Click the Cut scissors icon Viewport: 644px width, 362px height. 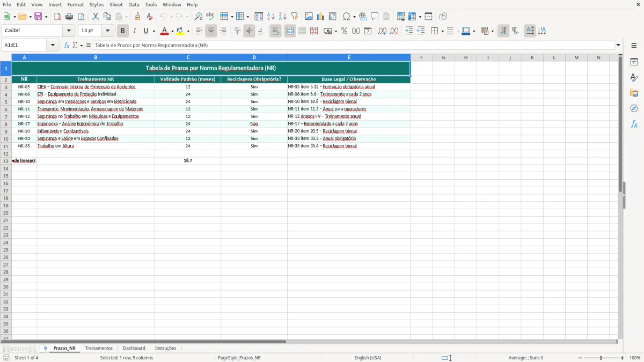coord(96,17)
